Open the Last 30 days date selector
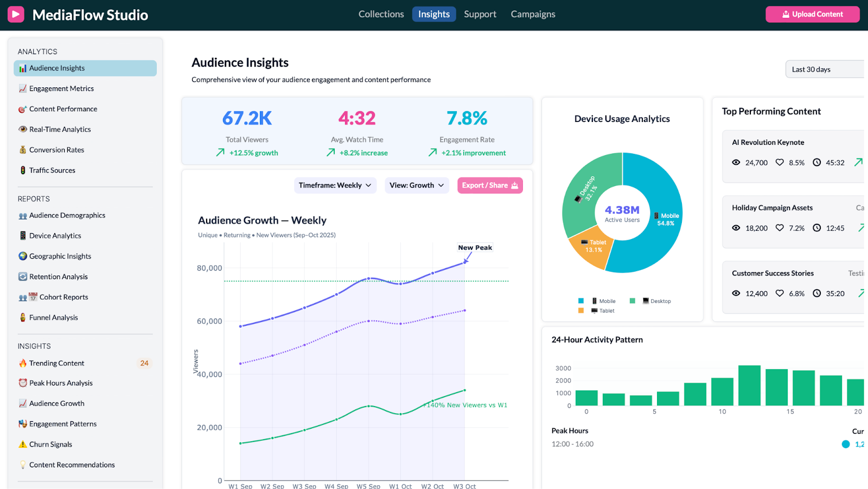Screen dimensions: 868x489 point(824,69)
